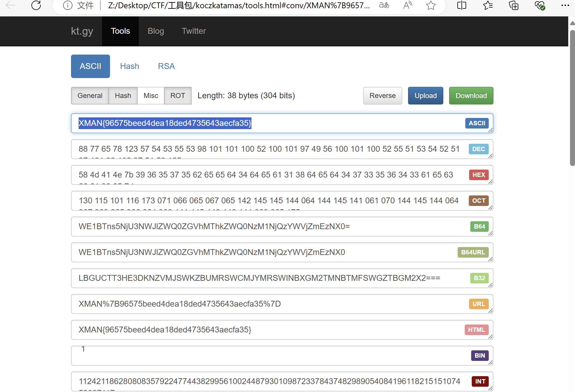This screenshot has height=392, width=575.
Task: Click the browser back arrow
Action: [x=10, y=5]
